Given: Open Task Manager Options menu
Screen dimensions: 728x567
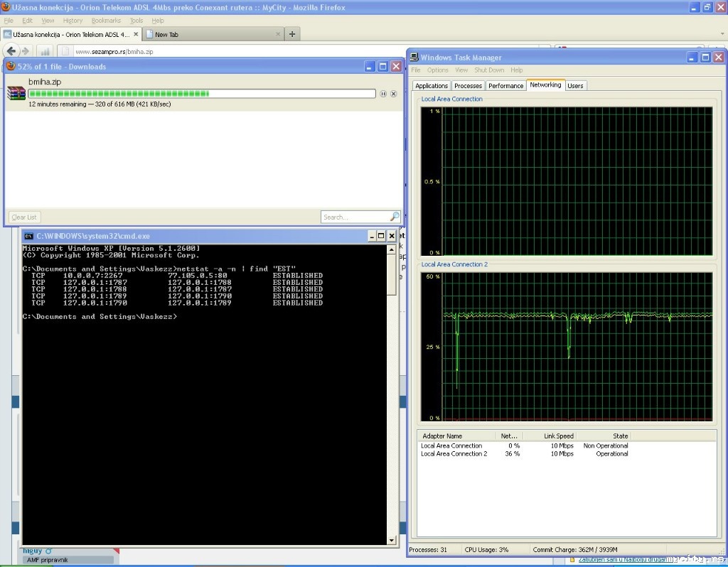Looking at the screenshot, I should pos(437,70).
